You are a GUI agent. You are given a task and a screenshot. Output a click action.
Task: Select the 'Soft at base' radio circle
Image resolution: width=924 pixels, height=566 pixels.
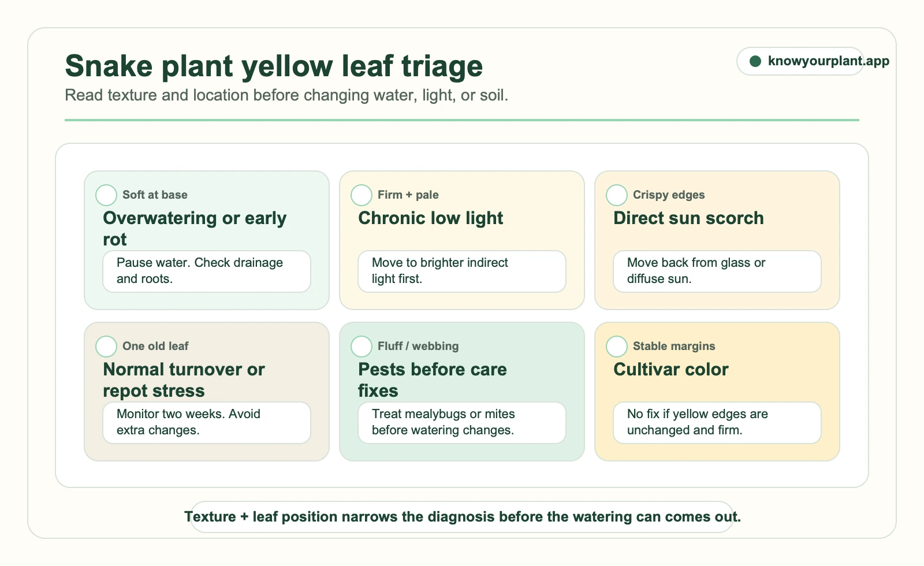point(106,195)
